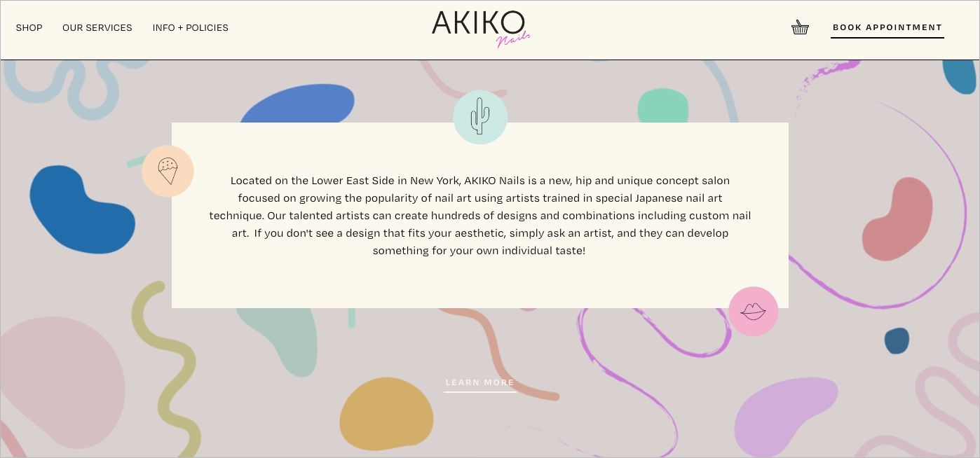The image size is (980, 458).
Task: Open the shopping basket icon
Action: point(800,28)
